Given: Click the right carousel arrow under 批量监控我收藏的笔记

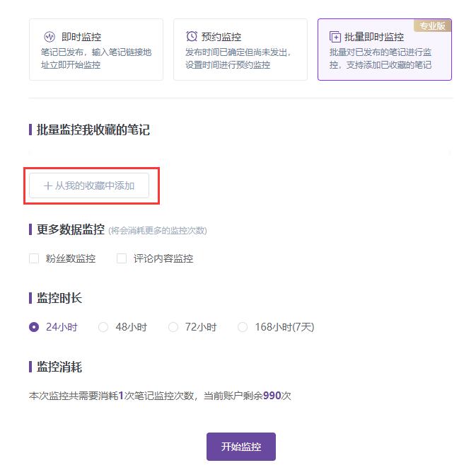Looking at the screenshot, I should [x=450, y=153].
